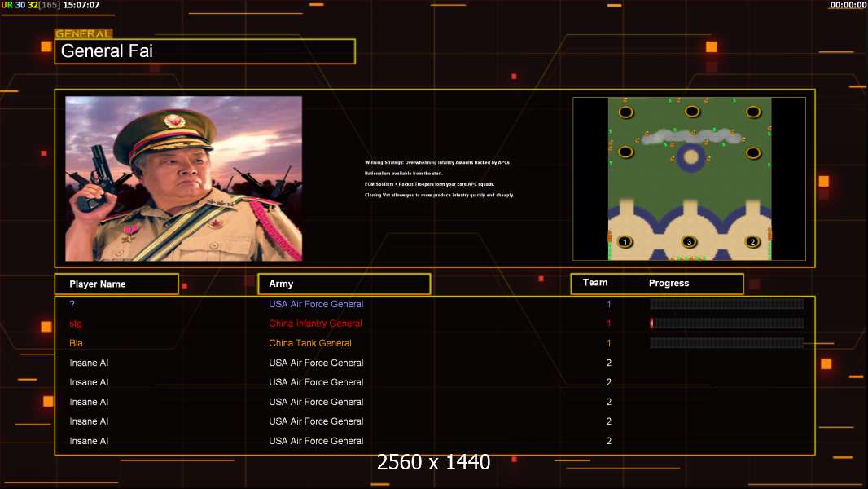
Task: Select the player named ?
Action: (72, 304)
